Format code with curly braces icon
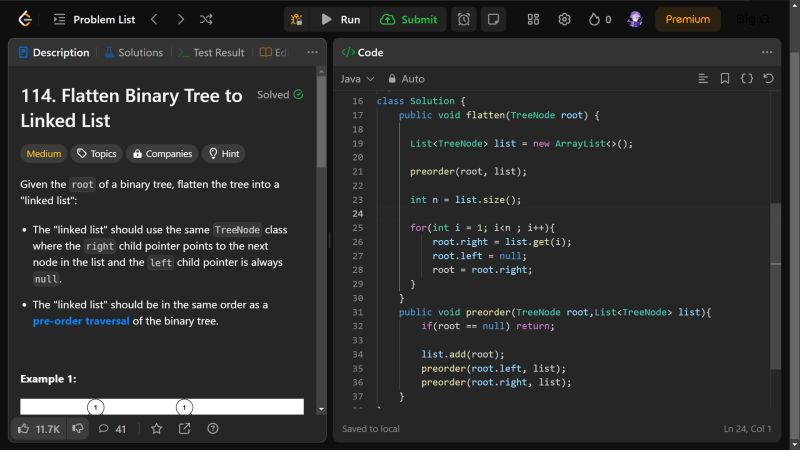Viewport: 800px width, 450px height. click(747, 78)
